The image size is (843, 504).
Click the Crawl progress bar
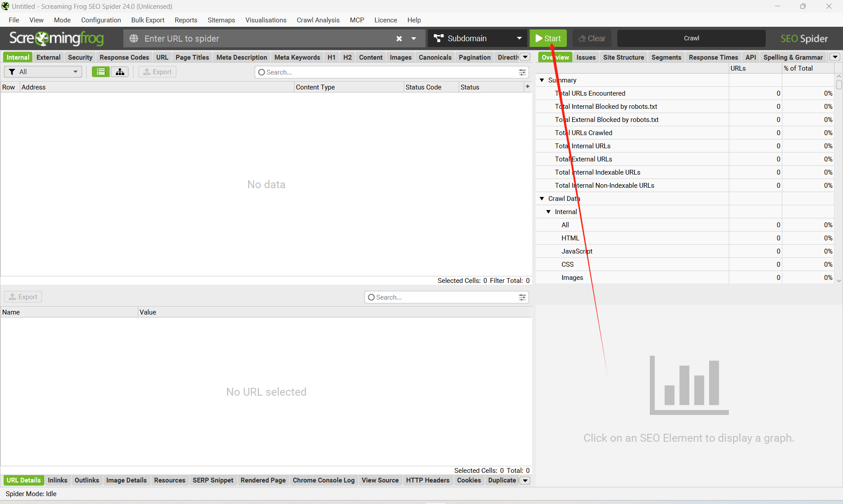point(692,39)
